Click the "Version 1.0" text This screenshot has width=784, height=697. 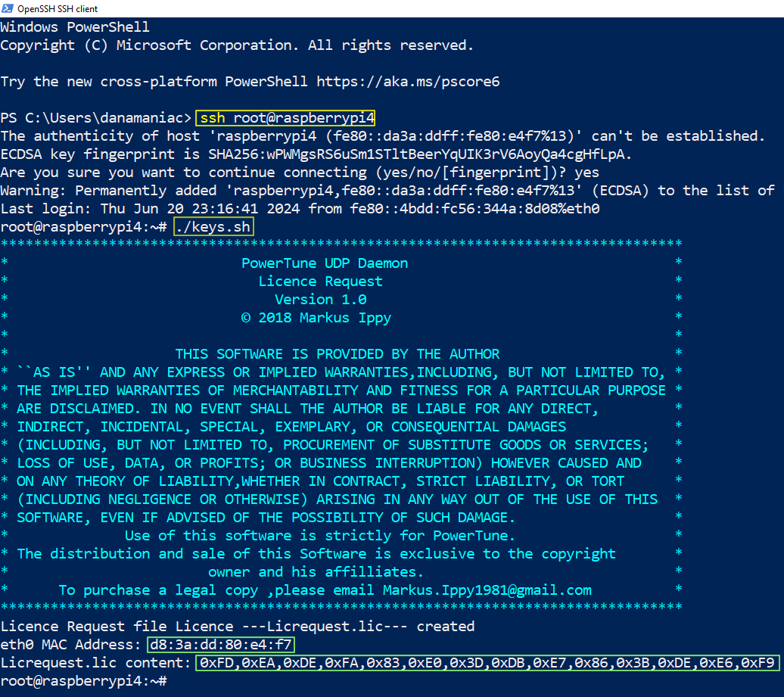(x=321, y=300)
